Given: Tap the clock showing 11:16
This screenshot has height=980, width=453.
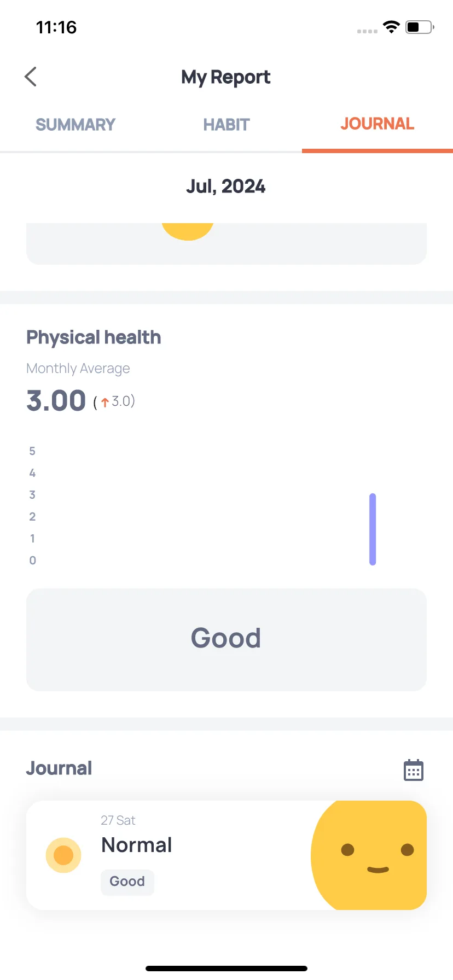Looking at the screenshot, I should pyautogui.click(x=56, y=27).
